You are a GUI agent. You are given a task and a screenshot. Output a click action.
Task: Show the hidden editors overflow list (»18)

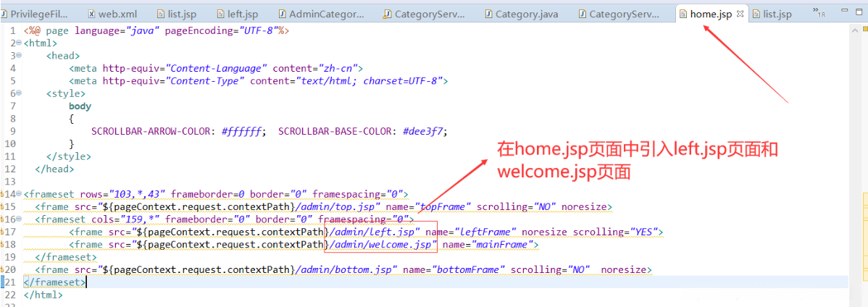[x=819, y=13]
